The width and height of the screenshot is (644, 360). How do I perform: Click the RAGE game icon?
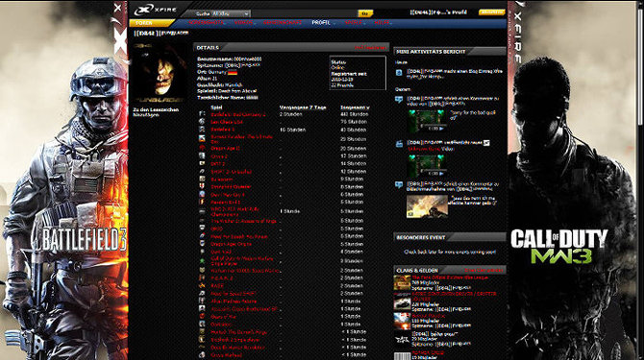[202, 286]
